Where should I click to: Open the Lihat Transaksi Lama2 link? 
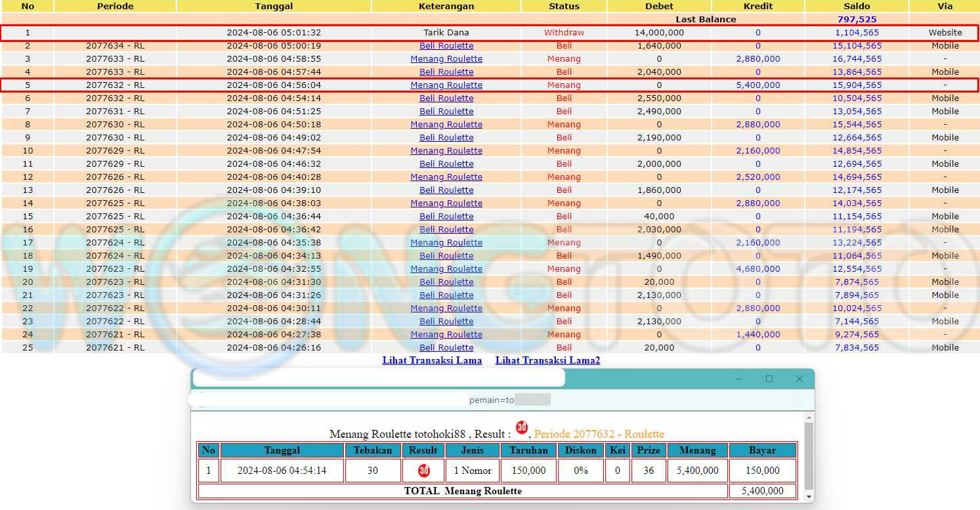[x=547, y=360]
